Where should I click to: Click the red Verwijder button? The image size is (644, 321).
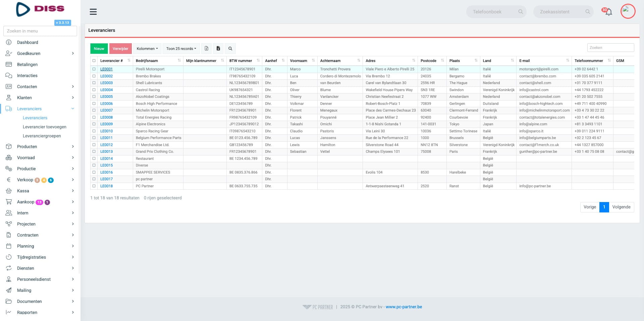120,49
